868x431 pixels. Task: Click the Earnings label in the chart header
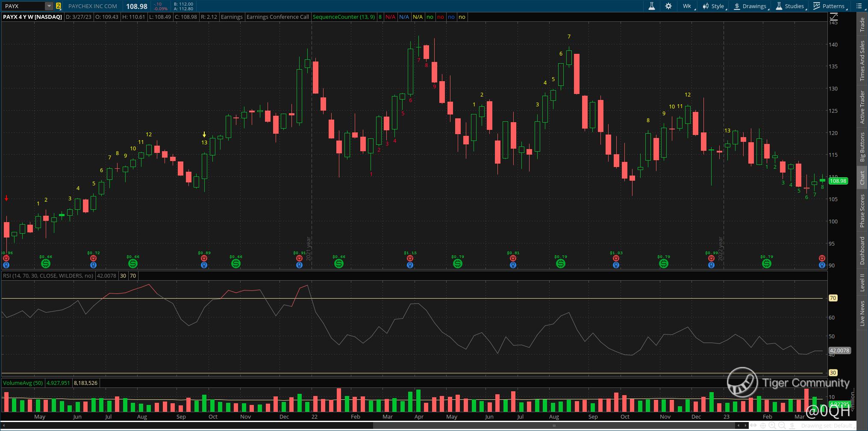click(232, 17)
